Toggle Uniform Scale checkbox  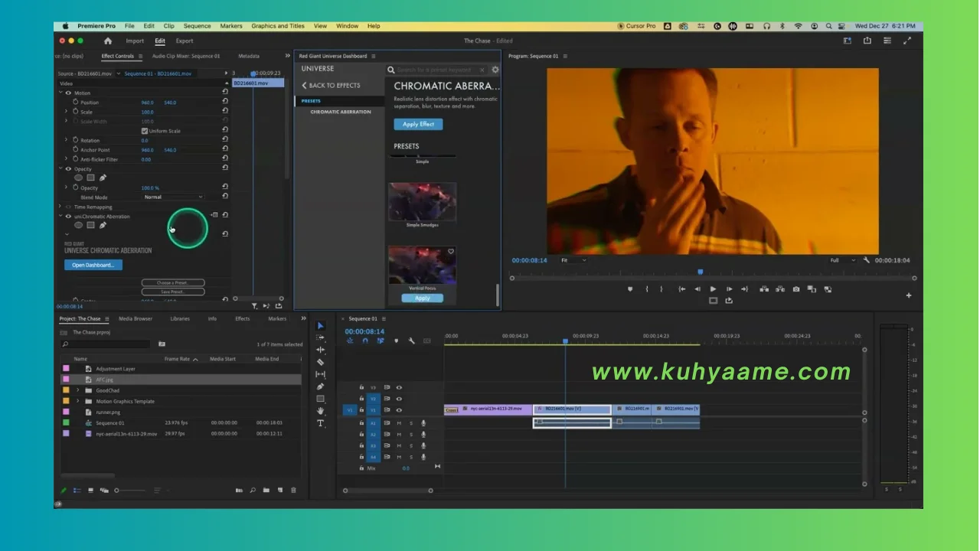pos(145,131)
